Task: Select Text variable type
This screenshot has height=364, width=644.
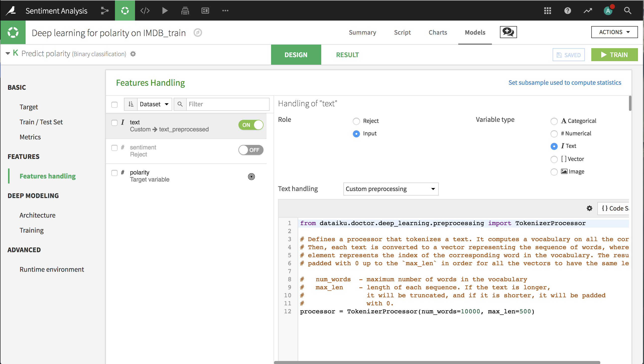Action: tap(554, 146)
